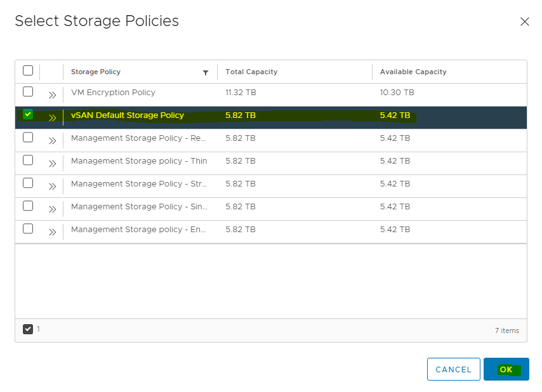This screenshot has width=542, height=392.
Task: Expand details for vSAN Default Storage Policy row
Action: [x=52, y=118]
